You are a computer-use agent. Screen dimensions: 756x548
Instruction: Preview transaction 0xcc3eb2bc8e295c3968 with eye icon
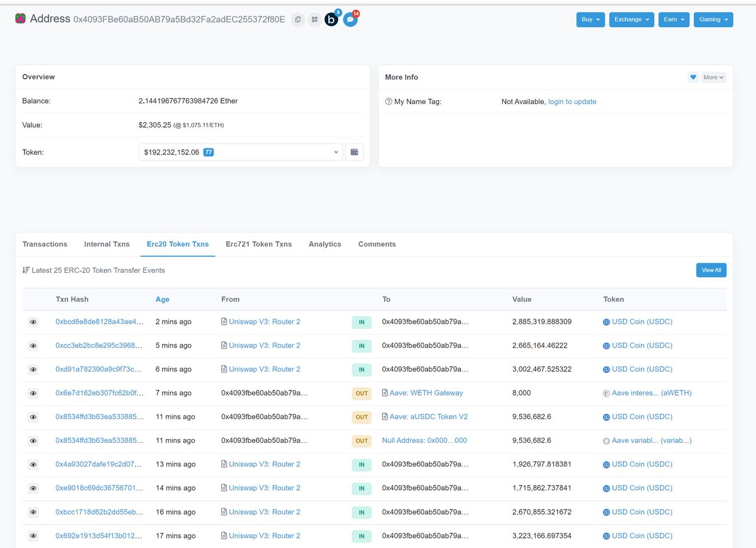(x=33, y=346)
